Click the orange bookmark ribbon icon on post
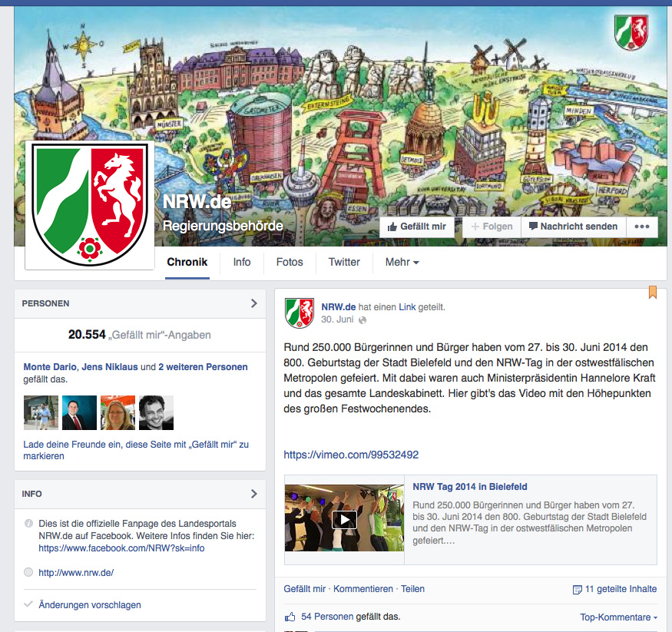Screen dimensions: 672x632 653,293
